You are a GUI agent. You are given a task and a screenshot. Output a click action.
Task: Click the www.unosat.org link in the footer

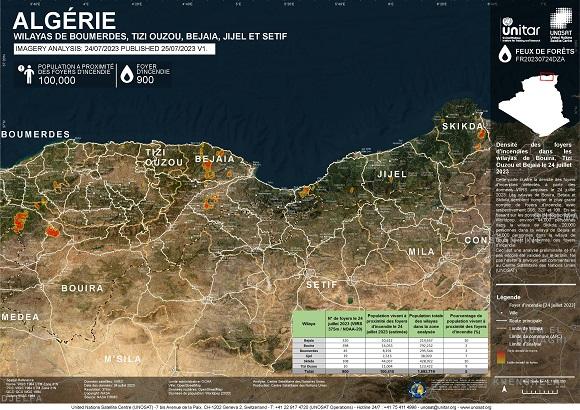pyautogui.click(x=475, y=407)
